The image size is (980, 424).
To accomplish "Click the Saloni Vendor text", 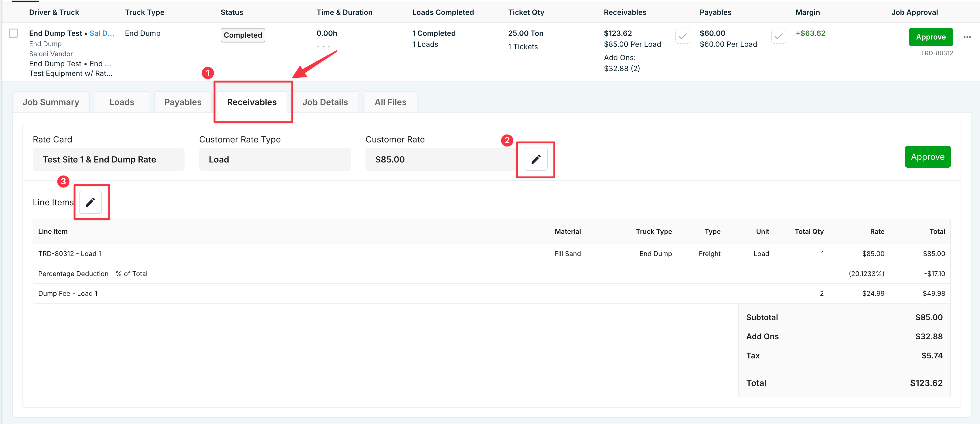I will click(x=51, y=54).
